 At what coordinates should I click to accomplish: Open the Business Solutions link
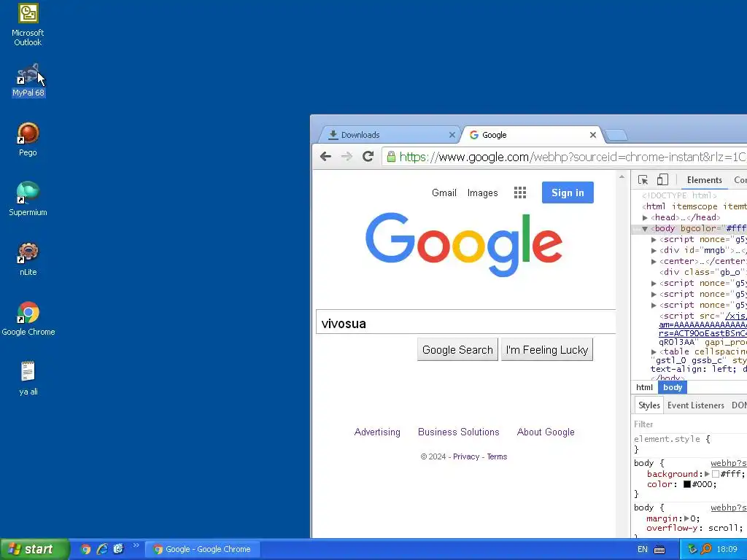[458, 432]
